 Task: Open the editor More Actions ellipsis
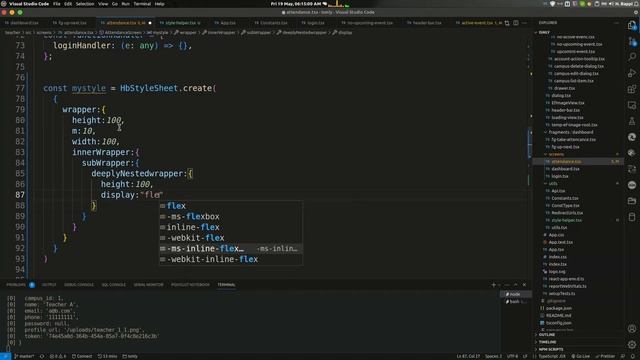(x=524, y=23)
